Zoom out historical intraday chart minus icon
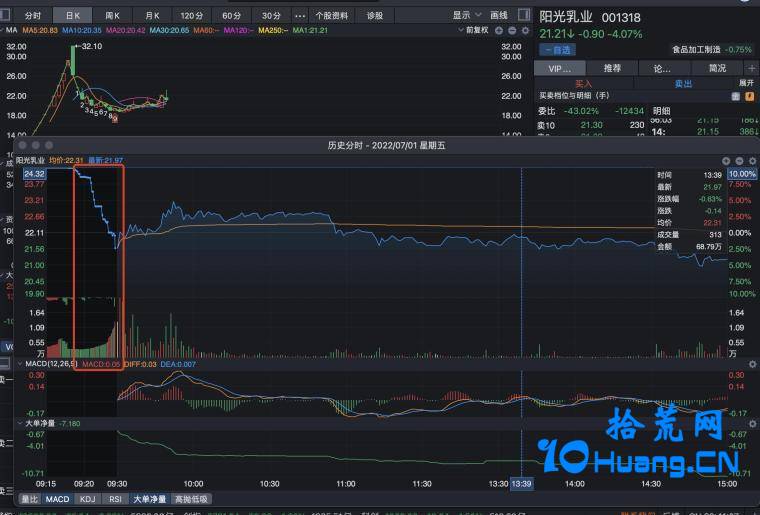Screen dimensions: 760x515 [x=739, y=161]
